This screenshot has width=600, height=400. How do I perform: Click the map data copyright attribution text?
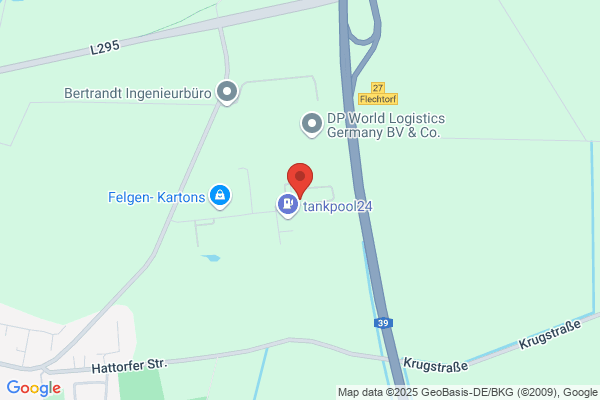coord(468,392)
